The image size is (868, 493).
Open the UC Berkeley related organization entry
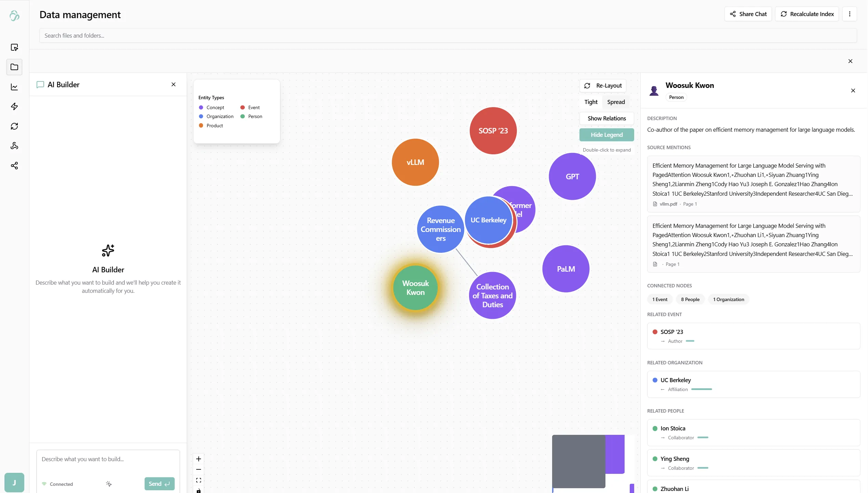tap(753, 384)
